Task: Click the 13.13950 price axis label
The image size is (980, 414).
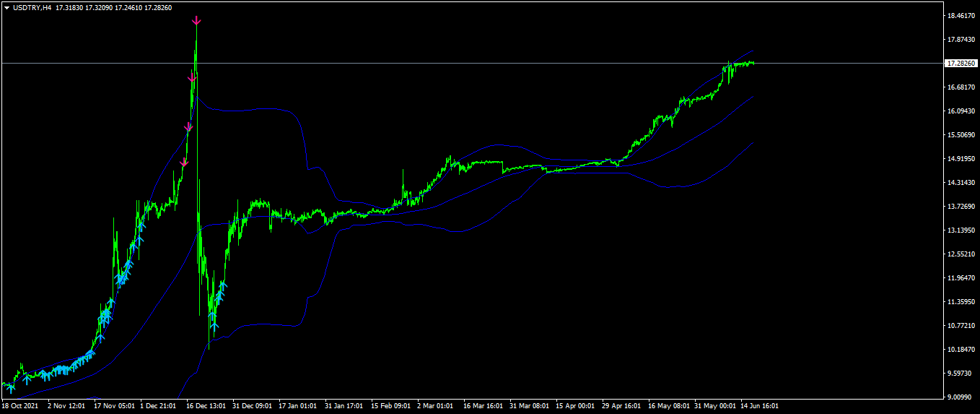Action: [962, 230]
